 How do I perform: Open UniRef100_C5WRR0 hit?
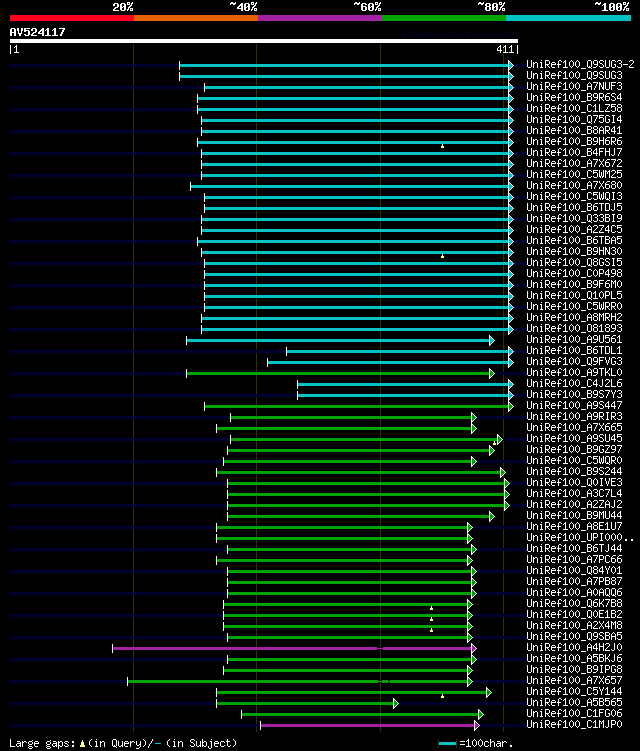(574, 307)
